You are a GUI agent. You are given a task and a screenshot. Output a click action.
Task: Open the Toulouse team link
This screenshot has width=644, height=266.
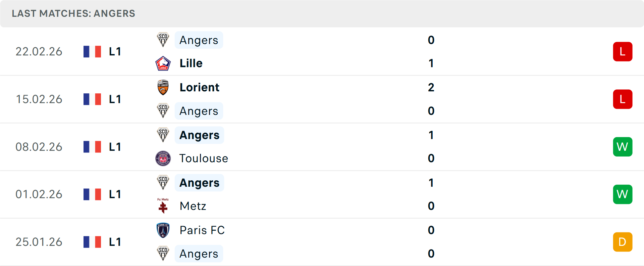(204, 158)
